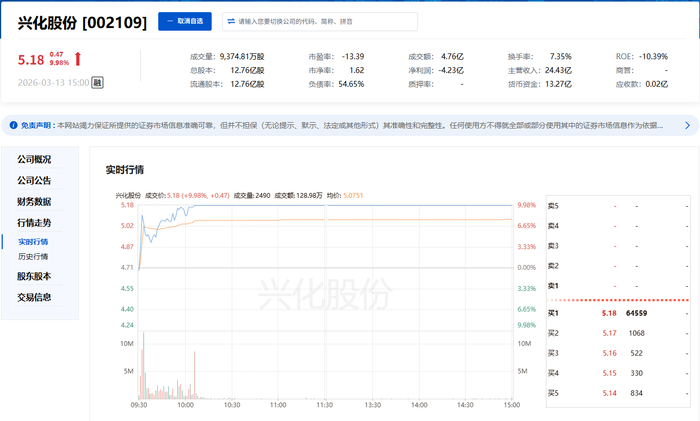The width and height of the screenshot is (700, 421).
Task: Open 财务数据 in sidebar
Action: [x=34, y=201]
